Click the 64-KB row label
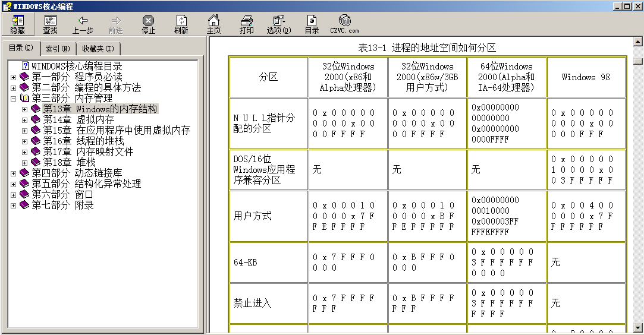Image resolution: width=644 pixels, height=335 pixels. point(245,262)
